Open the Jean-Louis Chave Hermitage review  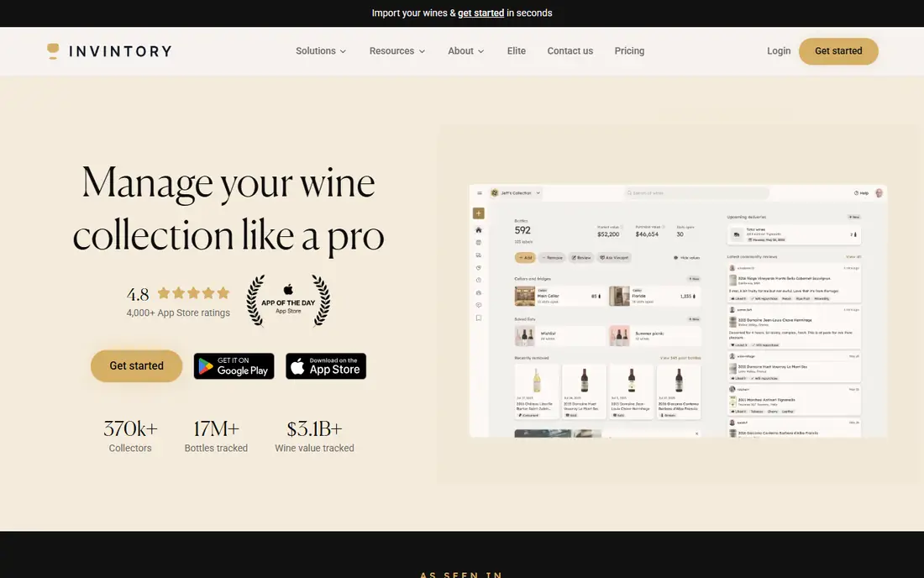(x=794, y=326)
